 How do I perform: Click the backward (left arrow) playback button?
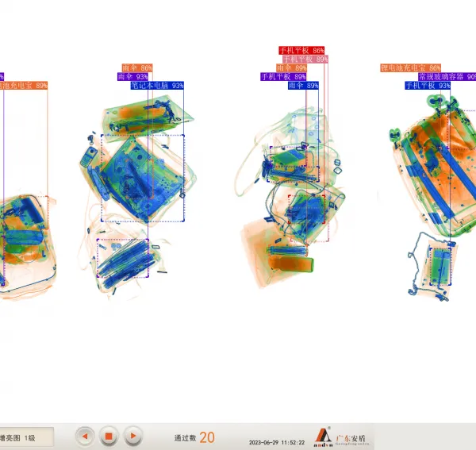pyautogui.click(x=85, y=437)
